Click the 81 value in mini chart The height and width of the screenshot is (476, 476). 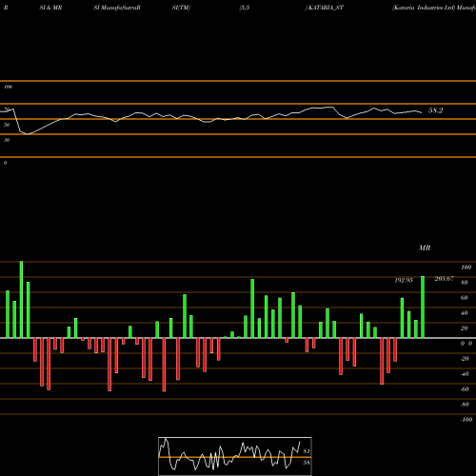(x=307, y=451)
